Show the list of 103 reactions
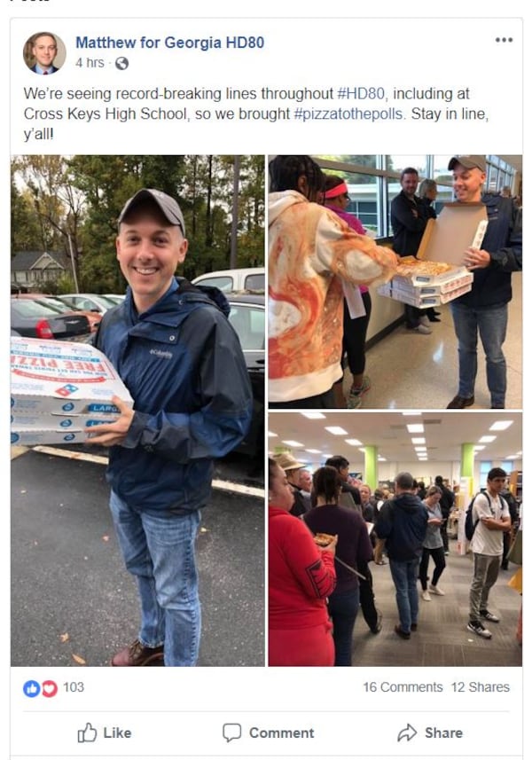The width and height of the screenshot is (532, 760). tap(74, 687)
